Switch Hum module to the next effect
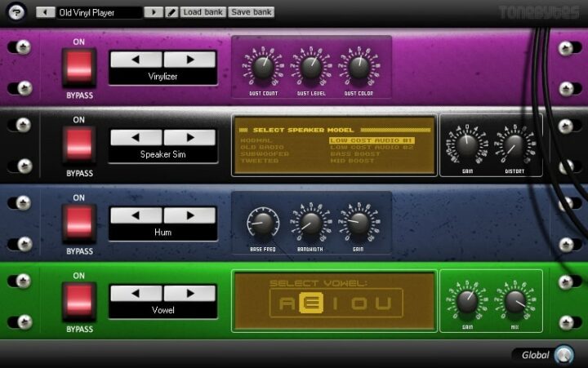The width and height of the screenshot is (588, 368). click(x=189, y=215)
